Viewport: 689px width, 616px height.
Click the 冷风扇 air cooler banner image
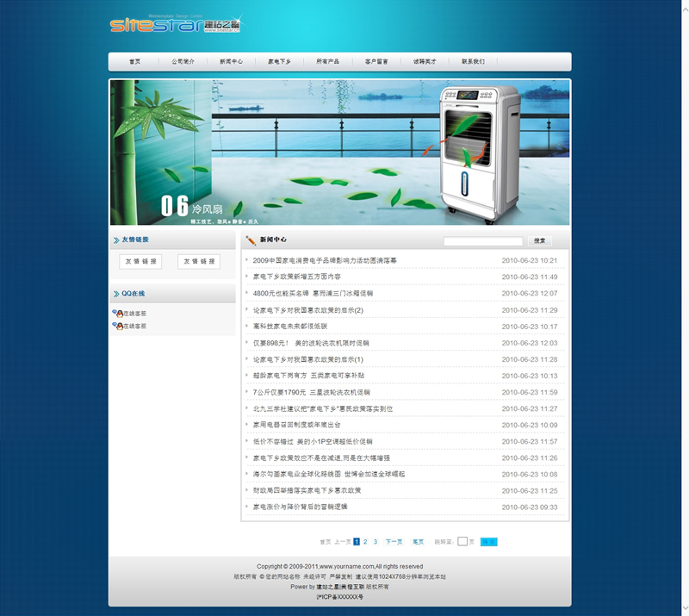tap(339, 152)
